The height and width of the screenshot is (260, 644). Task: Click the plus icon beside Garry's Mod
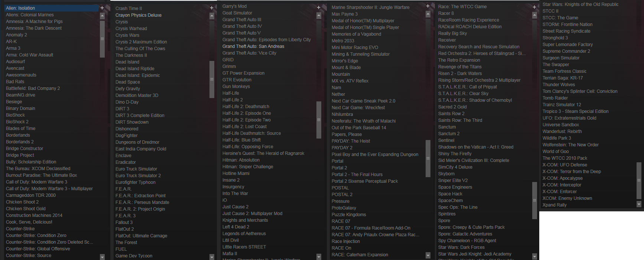click(319, 7)
